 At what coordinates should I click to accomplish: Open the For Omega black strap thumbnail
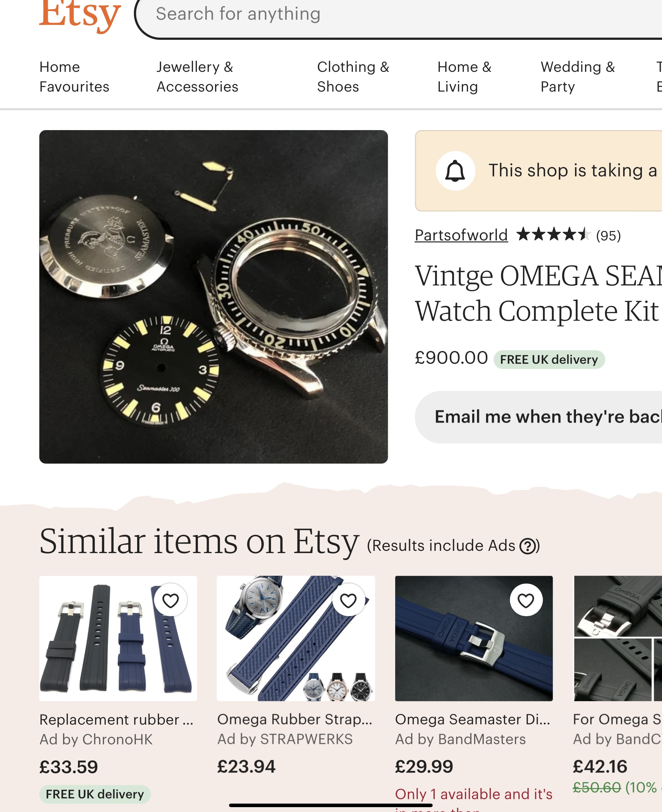[618, 638]
